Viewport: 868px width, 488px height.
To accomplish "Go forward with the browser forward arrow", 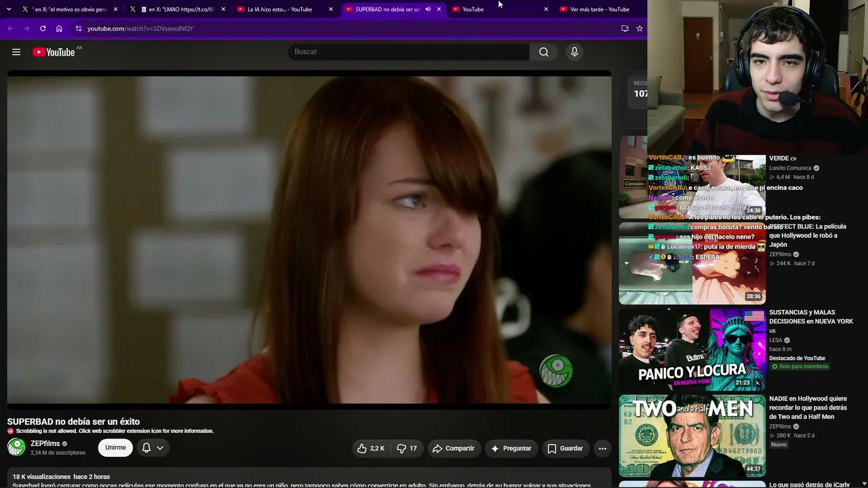I will click(26, 28).
